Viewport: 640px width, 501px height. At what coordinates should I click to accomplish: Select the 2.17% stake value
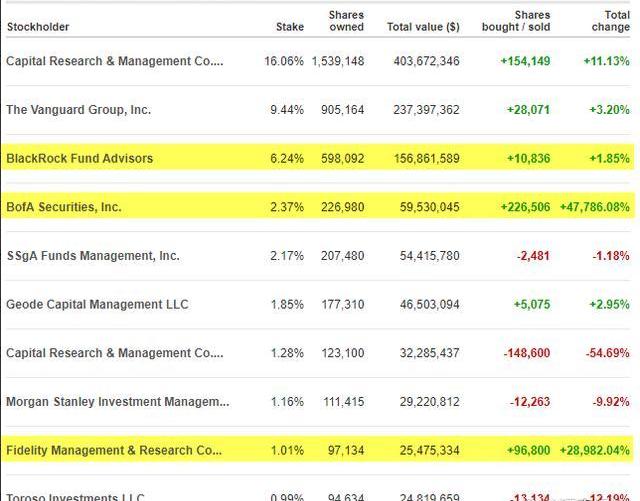tap(287, 256)
